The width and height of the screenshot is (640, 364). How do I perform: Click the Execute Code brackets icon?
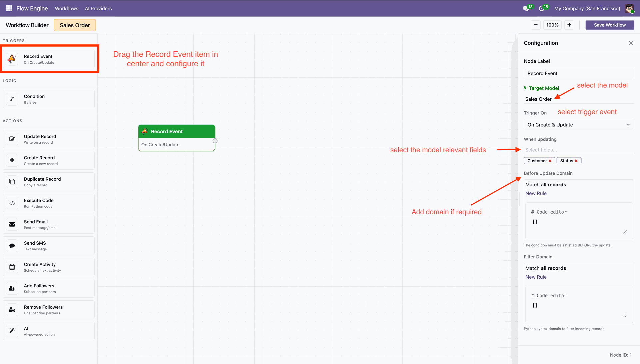click(12, 203)
